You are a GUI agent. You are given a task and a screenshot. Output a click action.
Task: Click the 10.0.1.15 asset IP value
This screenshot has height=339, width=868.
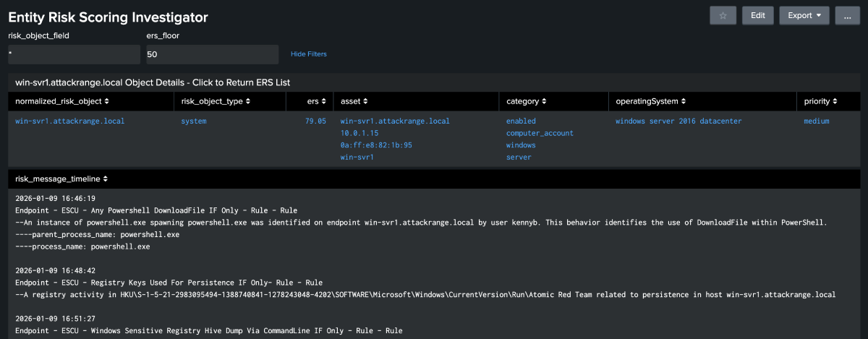click(359, 134)
